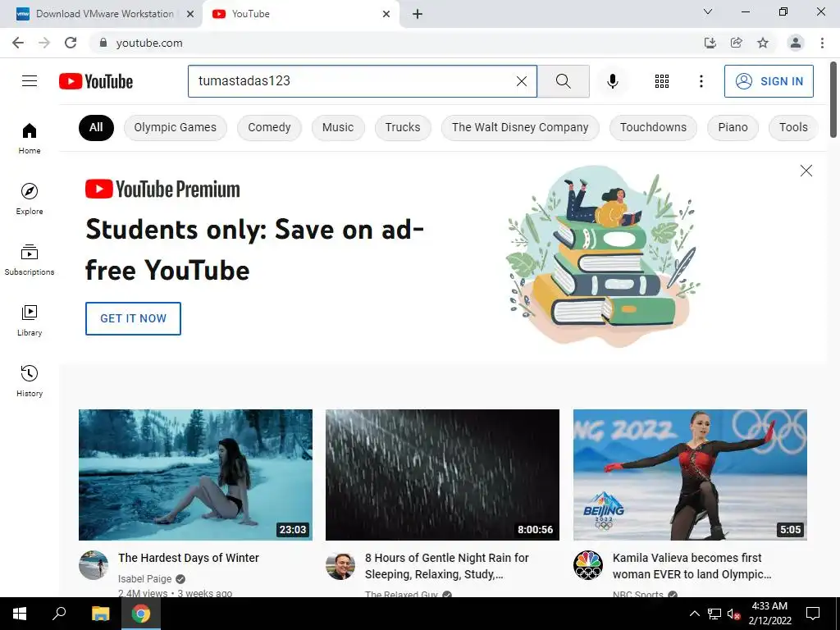Filter by Piano chip
840x630 pixels.
[733, 127]
